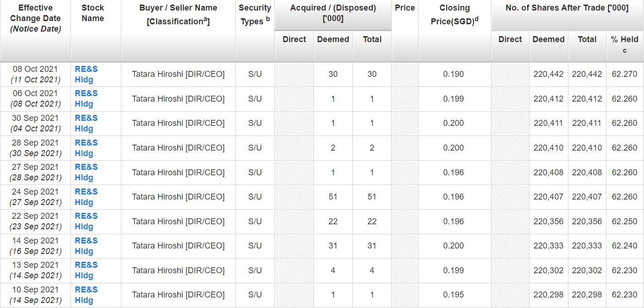Click the Price column header

coord(404,8)
